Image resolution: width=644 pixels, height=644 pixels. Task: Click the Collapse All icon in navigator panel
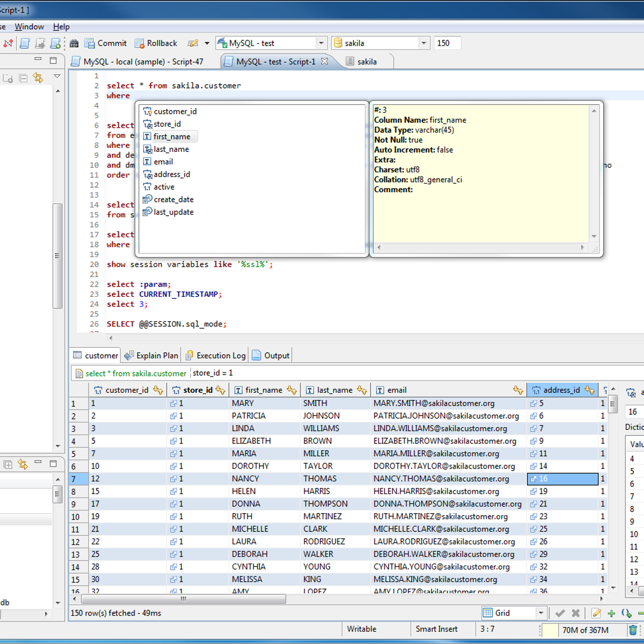tap(23, 78)
